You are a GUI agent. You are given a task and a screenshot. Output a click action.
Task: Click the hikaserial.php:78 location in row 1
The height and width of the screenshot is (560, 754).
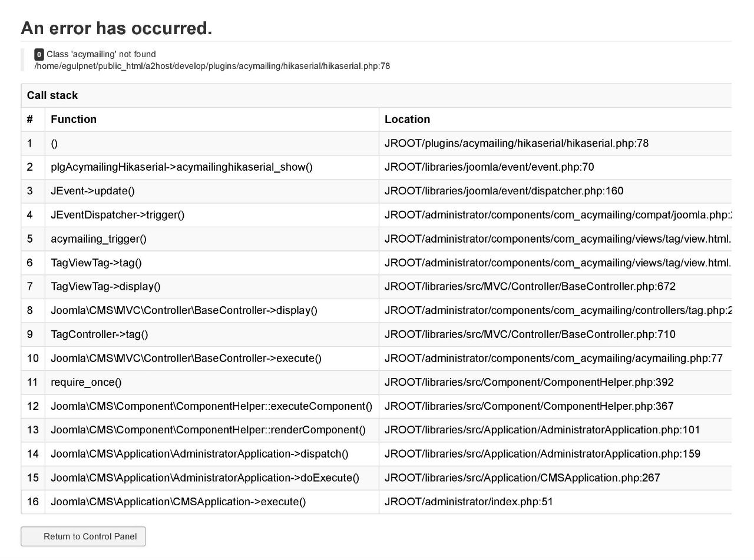tap(517, 143)
